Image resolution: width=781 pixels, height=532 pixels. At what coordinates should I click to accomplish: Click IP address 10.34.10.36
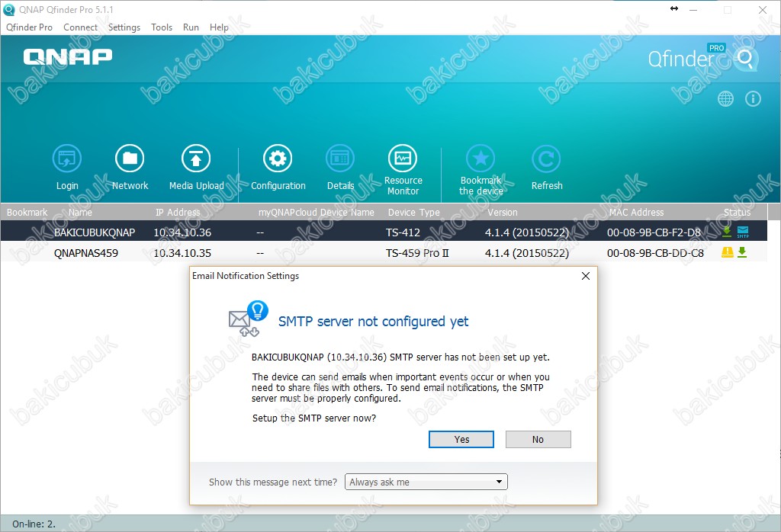(x=182, y=232)
